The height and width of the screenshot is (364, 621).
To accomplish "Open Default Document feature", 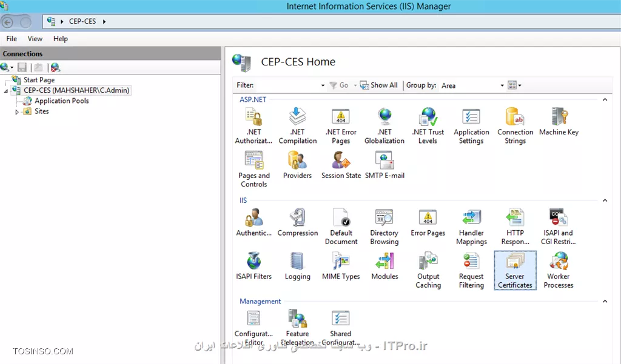I will (x=341, y=227).
